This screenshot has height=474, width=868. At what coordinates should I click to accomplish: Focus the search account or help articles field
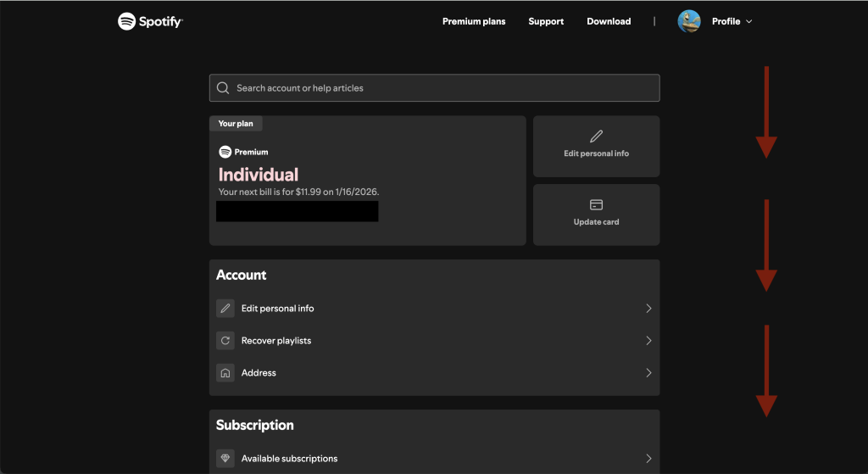tap(435, 88)
